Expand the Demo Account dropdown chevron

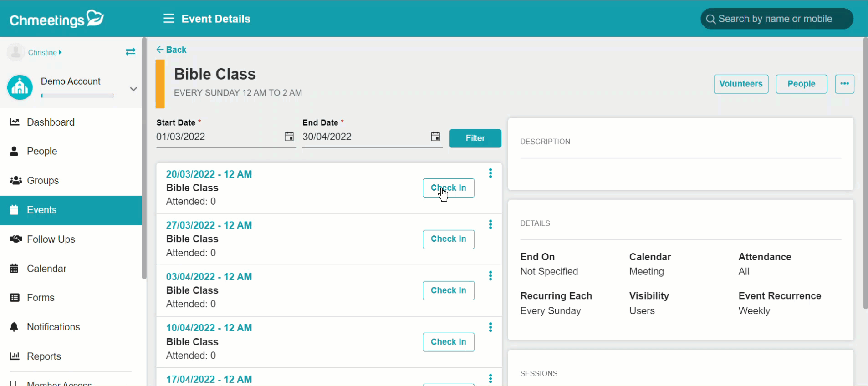click(133, 89)
